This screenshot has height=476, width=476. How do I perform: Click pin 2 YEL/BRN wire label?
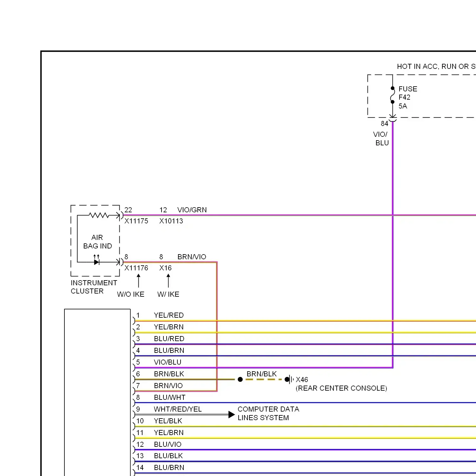(x=169, y=327)
